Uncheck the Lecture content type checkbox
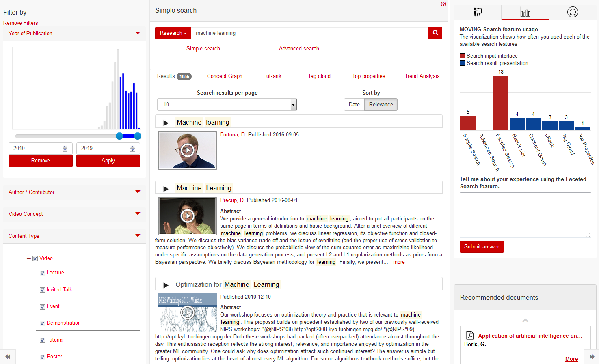599x364 pixels. (42, 273)
